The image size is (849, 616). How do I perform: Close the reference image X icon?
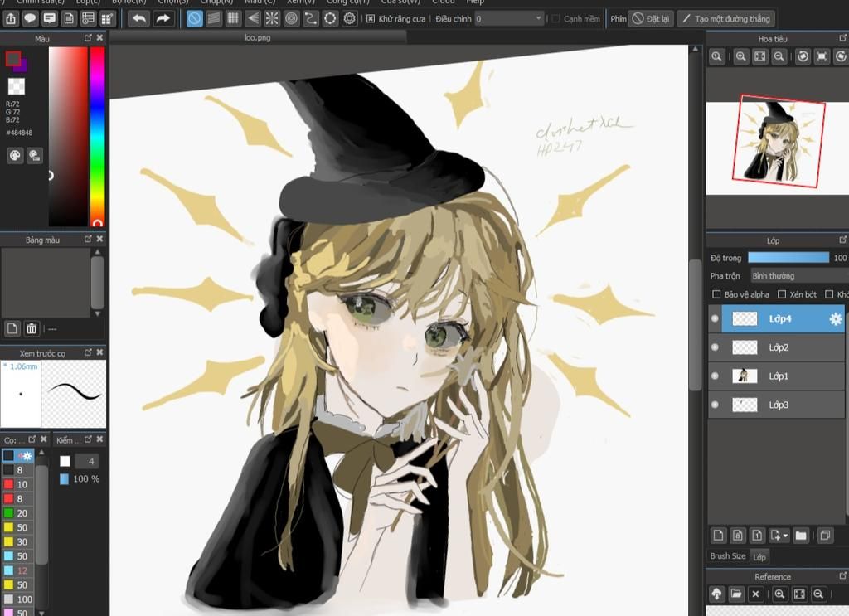(756, 594)
